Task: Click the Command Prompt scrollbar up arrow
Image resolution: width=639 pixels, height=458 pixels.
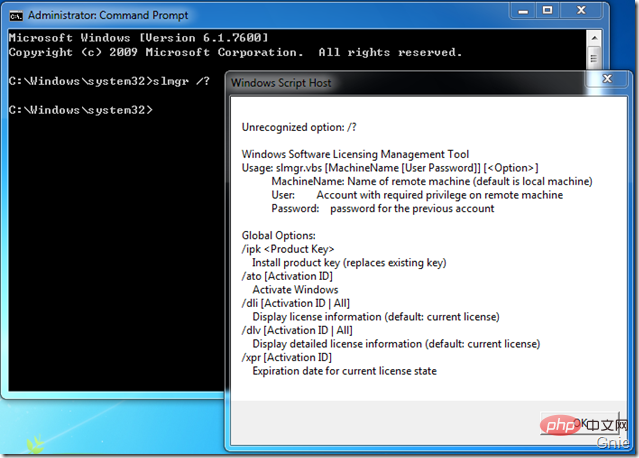Action: coord(594,38)
